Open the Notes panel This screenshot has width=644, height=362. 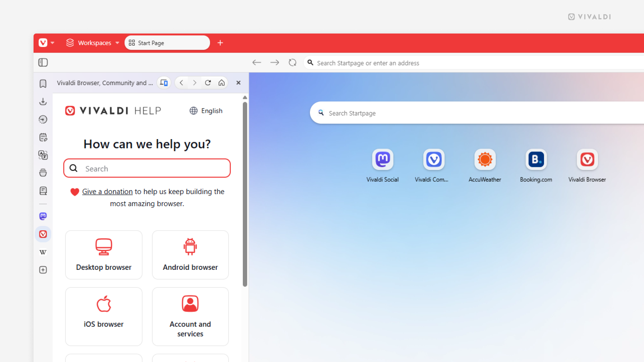point(43,137)
